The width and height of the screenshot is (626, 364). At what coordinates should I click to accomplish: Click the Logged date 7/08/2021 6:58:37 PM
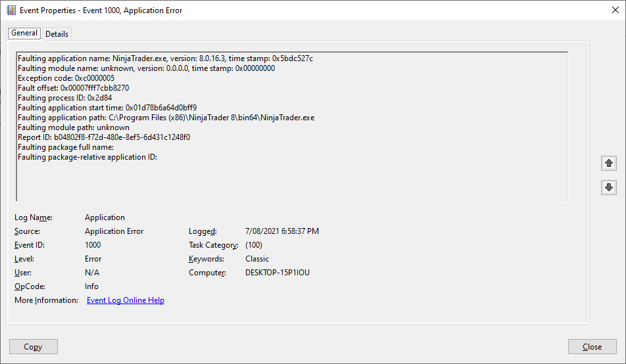click(x=282, y=231)
